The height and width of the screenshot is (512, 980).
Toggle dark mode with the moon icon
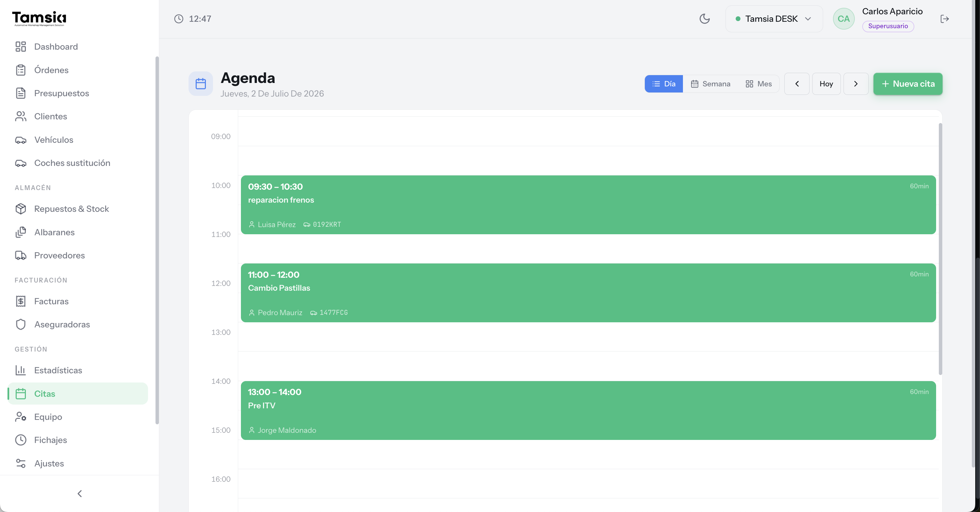(x=705, y=19)
